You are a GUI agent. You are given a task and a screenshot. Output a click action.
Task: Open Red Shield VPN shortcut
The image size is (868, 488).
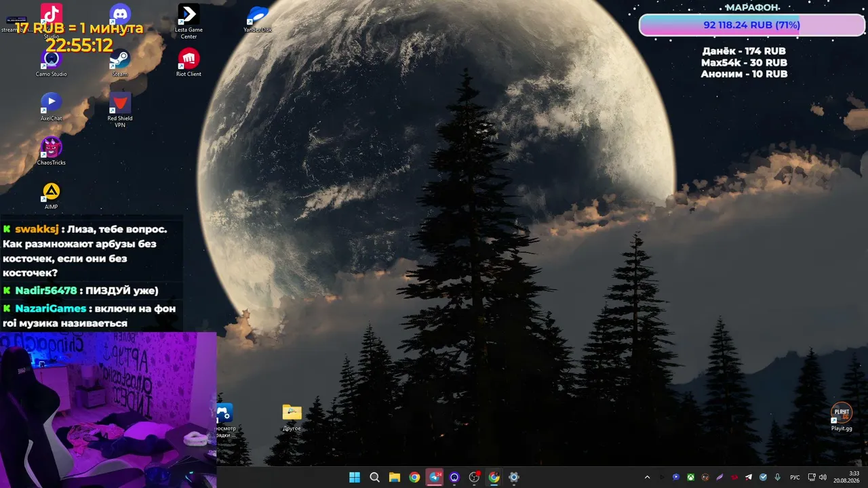point(120,110)
